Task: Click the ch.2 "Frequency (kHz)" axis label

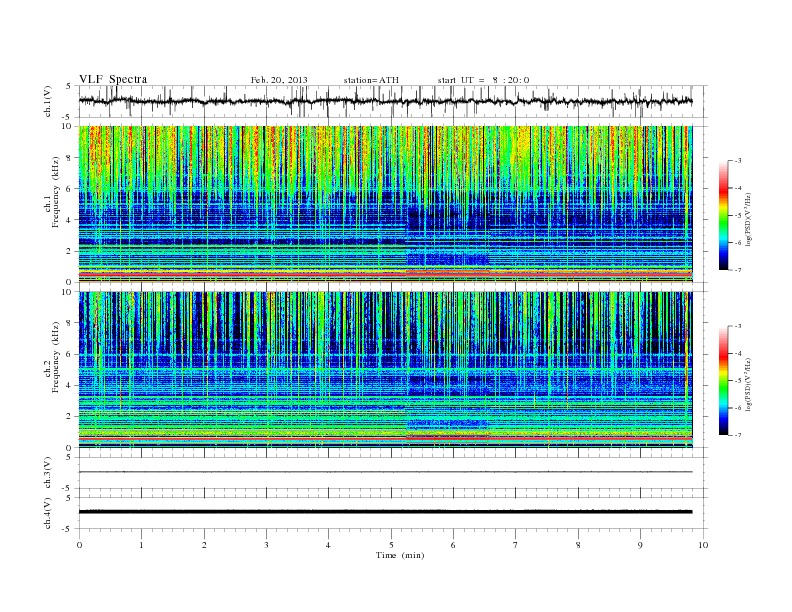Action: (56, 356)
